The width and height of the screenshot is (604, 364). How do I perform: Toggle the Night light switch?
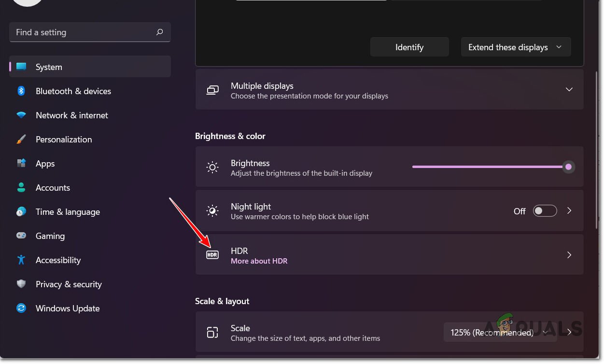tap(545, 211)
